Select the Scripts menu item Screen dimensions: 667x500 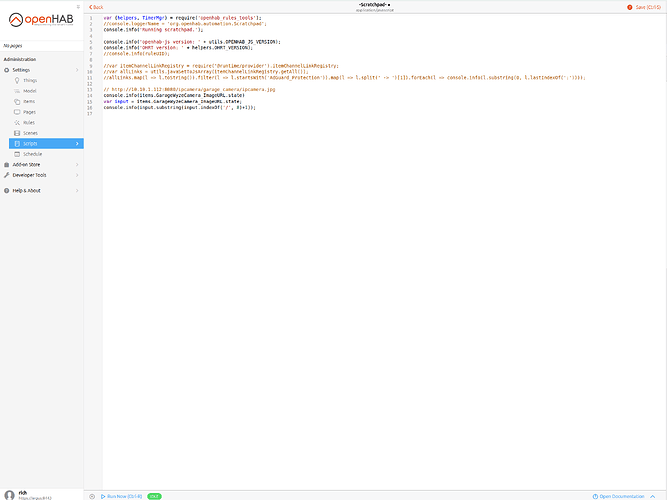pos(30,144)
